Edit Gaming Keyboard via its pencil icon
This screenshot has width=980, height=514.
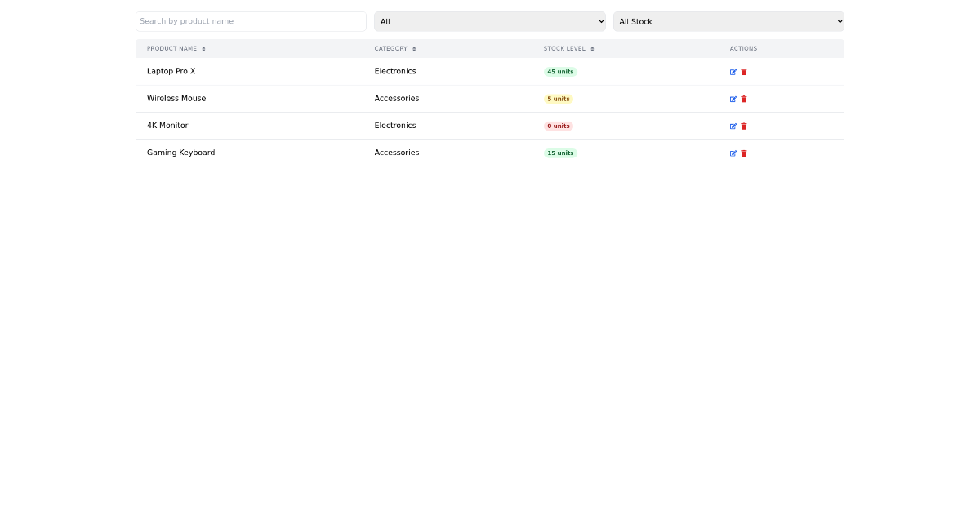tap(733, 153)
